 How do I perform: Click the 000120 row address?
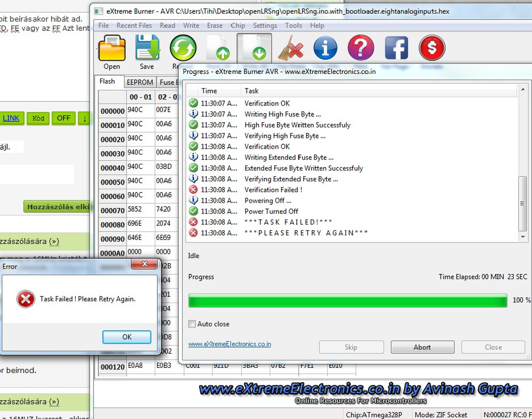(113, 367)
